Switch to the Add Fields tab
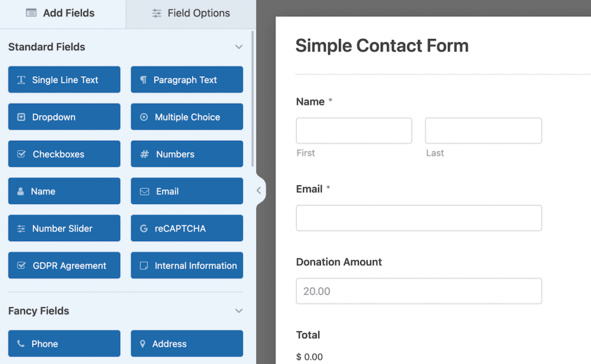This screenshot has width=591, height=364. [x=62, y=13]
